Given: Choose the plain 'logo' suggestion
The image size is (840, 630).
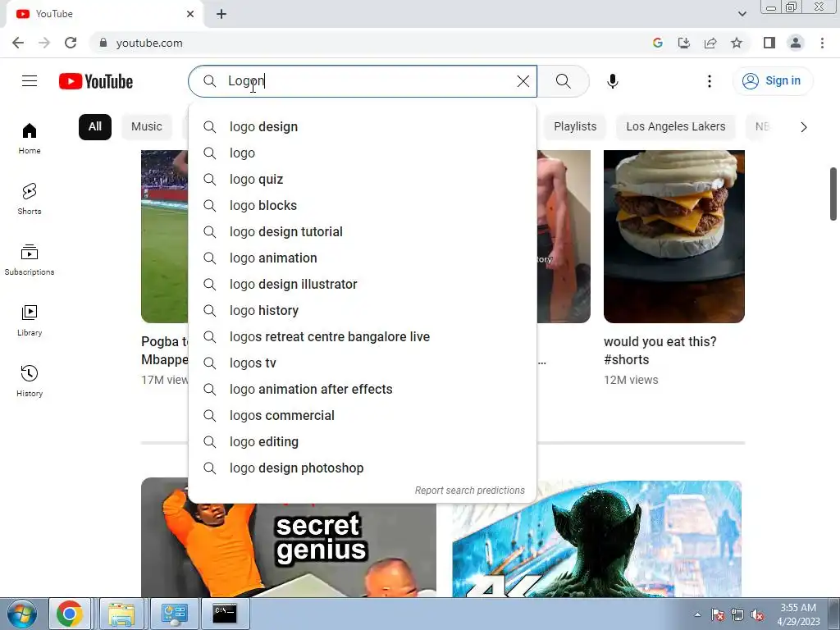Looking at the screenshot, I should (363, 153).
